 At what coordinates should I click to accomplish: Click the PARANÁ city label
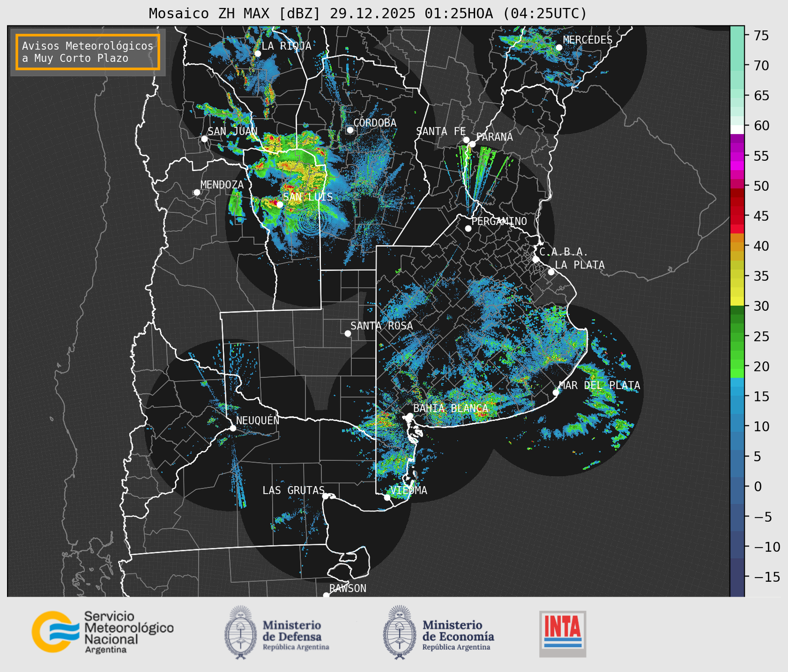(x=494, y=137)
